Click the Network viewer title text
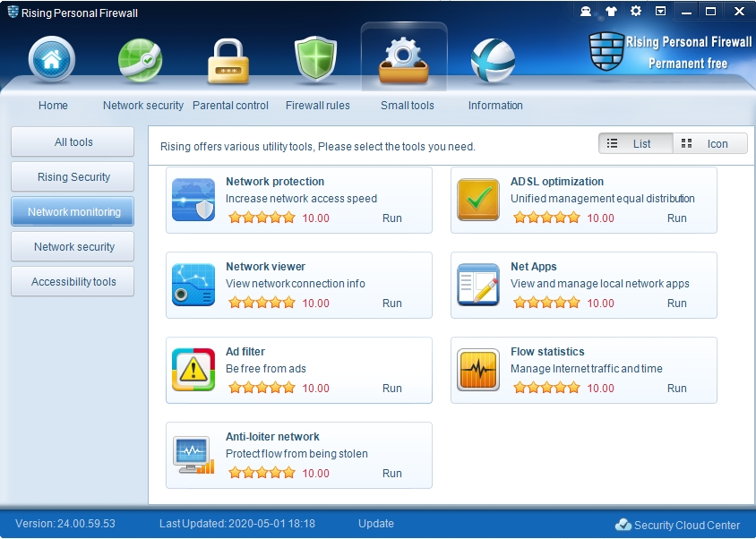 pyautogui.click(x=265, y=267)
